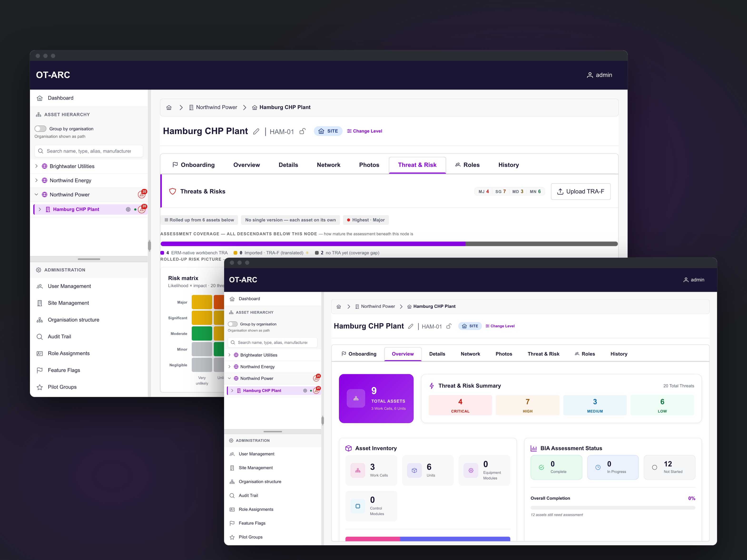Open the History tab in back window
The width and height of the screenshot is (747, 560).
pyautogui.click(x=509, y=165)
